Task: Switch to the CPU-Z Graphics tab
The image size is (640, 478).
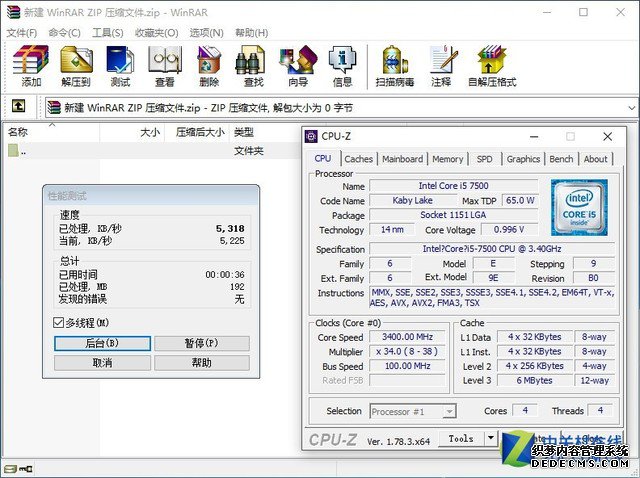Action: (x=523, y=159)
